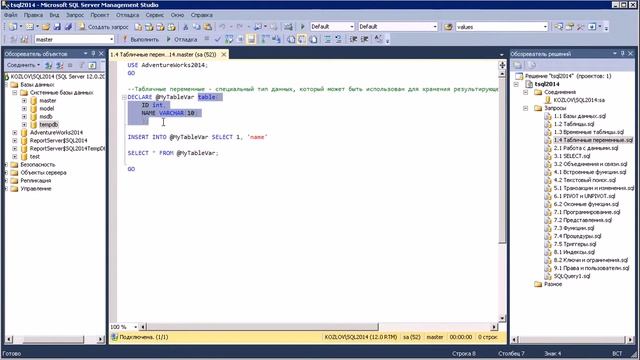This screenshot has height=360, width=640.
Task: Click the Connect Object Explorer plug icon
Action: click(48, 65)
